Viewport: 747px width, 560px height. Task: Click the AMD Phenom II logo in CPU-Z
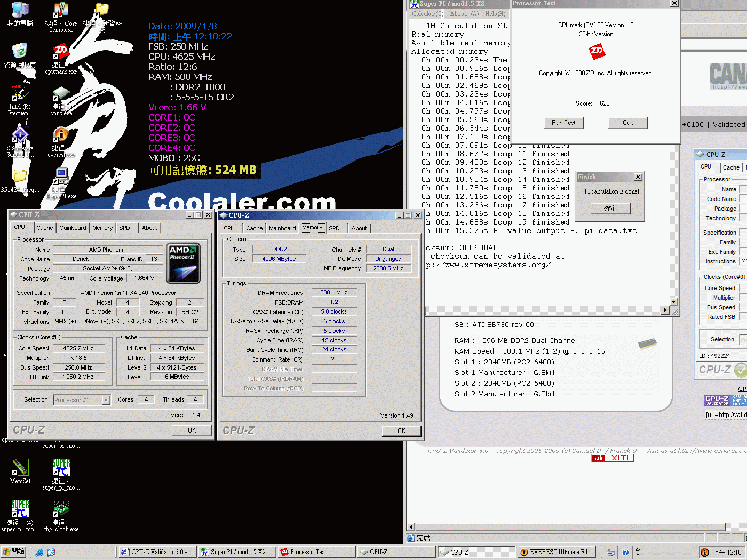(x=183, y=263)
